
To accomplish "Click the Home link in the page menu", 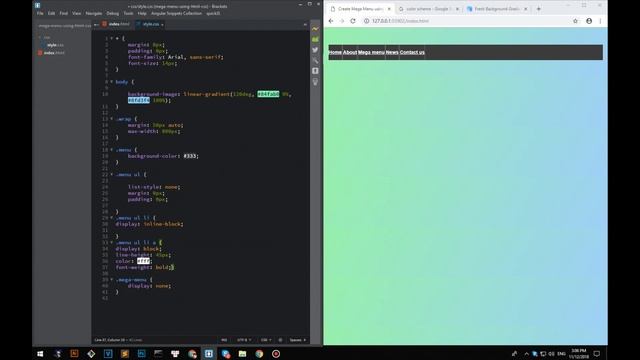I will 335,52.
